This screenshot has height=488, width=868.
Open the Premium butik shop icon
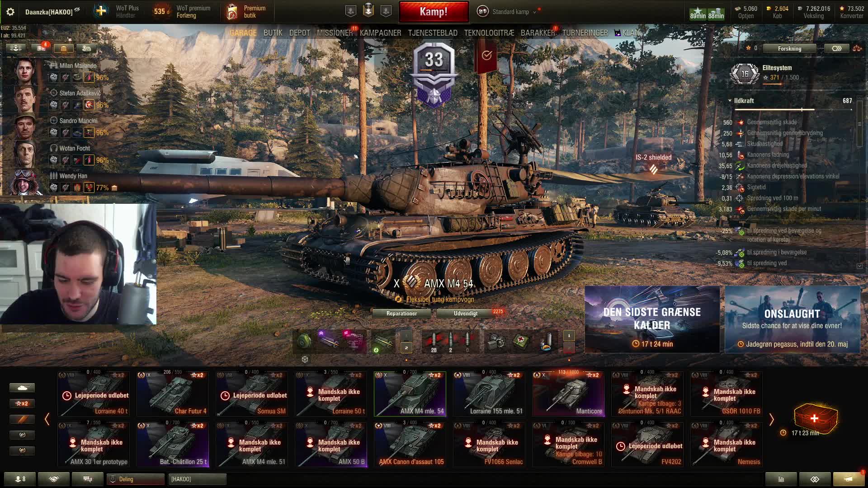(x=232, y=12)
